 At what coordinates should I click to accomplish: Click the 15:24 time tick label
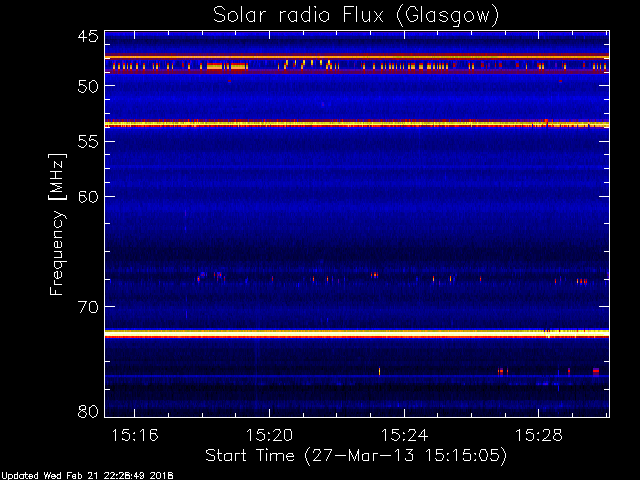(x=404, y=435)
